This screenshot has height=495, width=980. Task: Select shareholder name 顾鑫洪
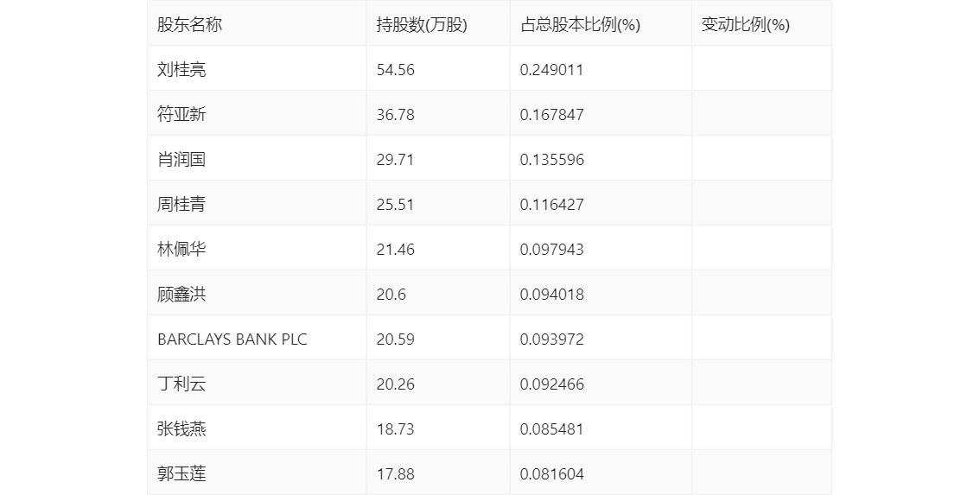pyautogui.click(x=181, y=295)
